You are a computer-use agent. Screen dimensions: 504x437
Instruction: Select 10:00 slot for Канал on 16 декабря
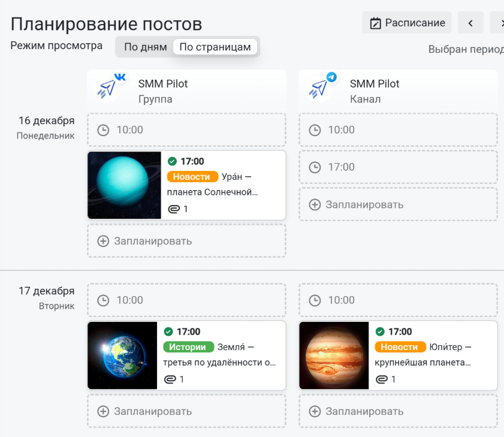coord(398,130)
